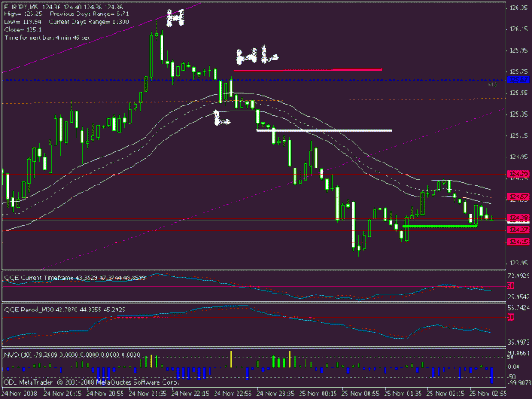Click '24 Nov 22:55' on the time axis
The height and width of the screenshot is (399, 532).
tap(232, 393)
